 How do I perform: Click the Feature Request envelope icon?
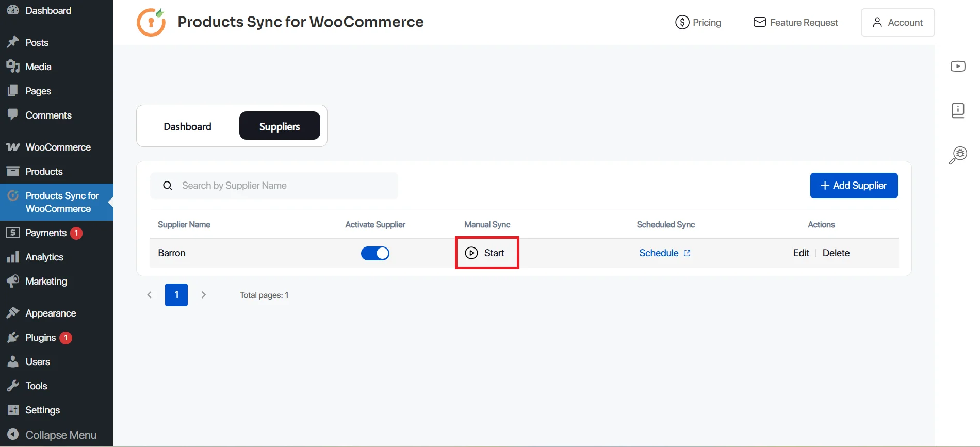click(759, 22)
